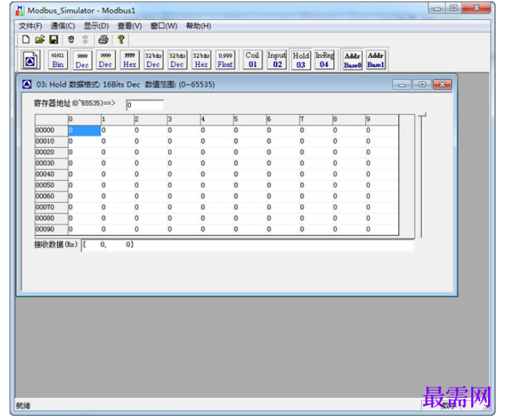Choose the 0.999 Float format button
This screenshot has width=505, height=420.
[225, 60]
